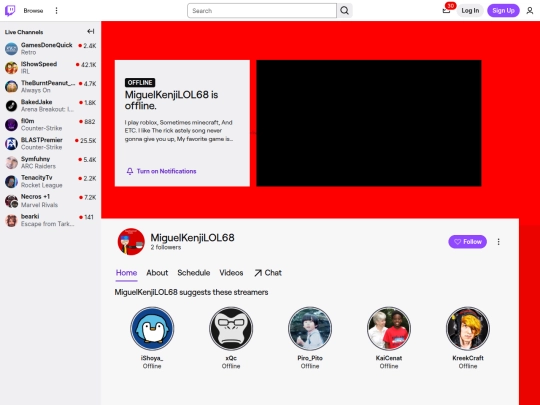Screen dimensions: 540x405
Task: Follow MiguelKenjiLOL68 with Follow button
Action: [x=467, y=242]
